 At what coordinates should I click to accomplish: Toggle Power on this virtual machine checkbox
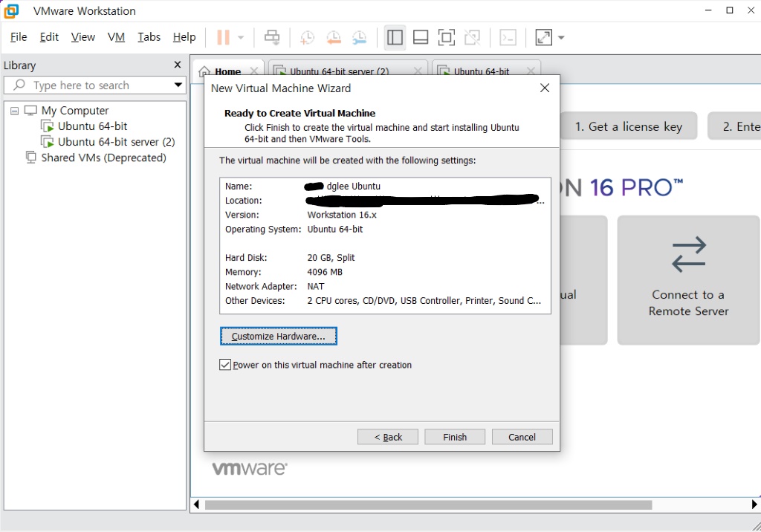(224, 365)
